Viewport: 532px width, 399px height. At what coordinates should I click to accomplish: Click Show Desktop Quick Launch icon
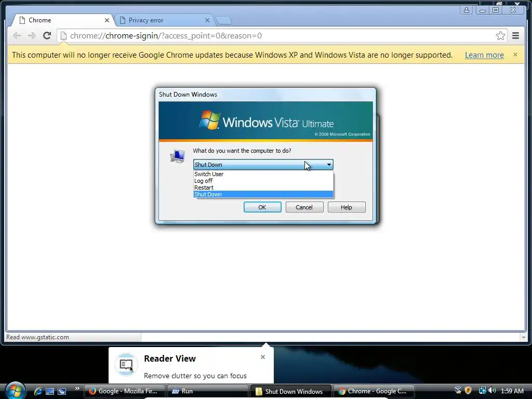[x=50, y=391]
